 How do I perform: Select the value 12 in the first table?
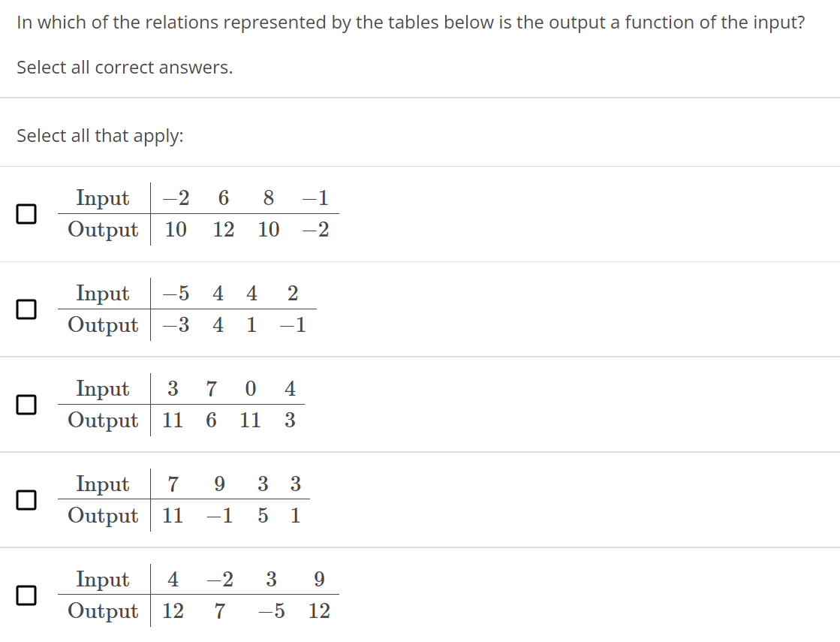click(x=222, y=230)
